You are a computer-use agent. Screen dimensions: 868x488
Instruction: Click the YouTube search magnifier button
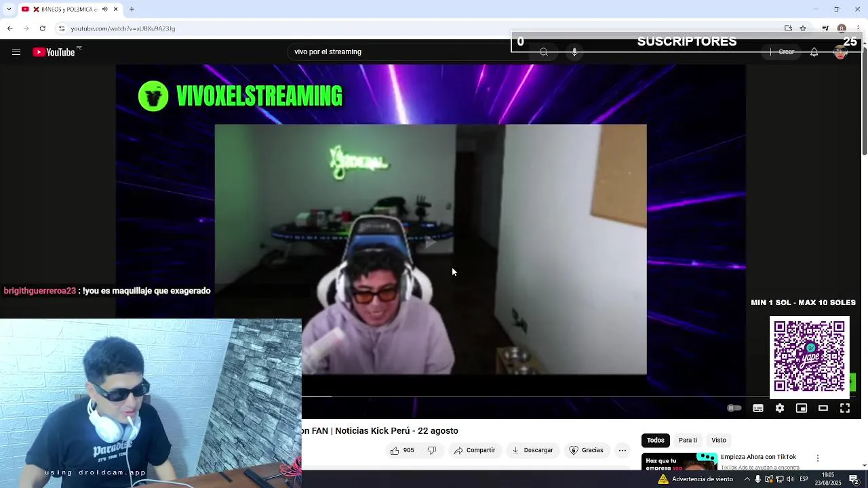point(544,52)
